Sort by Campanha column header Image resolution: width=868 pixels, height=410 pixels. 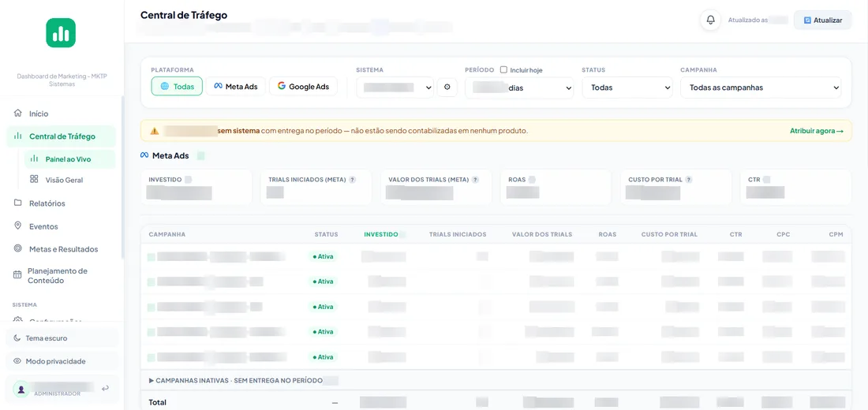click(167, 235)
